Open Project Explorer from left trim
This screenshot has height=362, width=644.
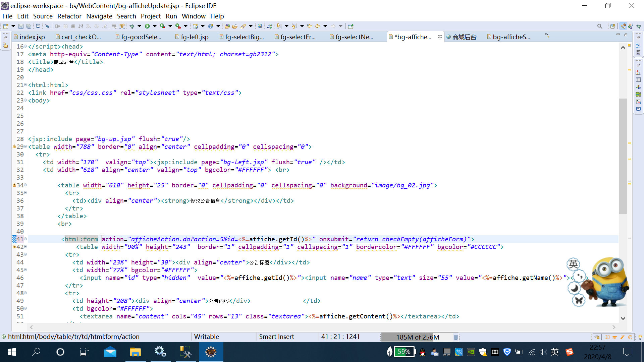(x=5, y=46)
